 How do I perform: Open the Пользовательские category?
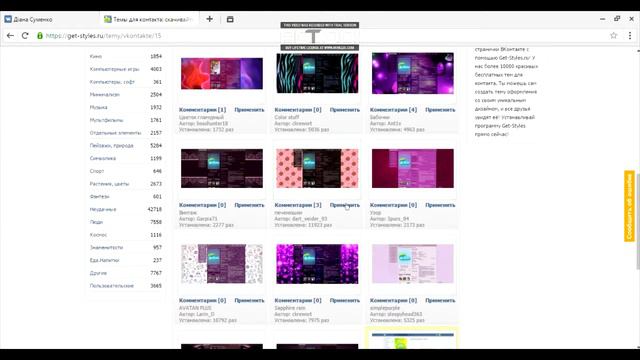[112, 286]
